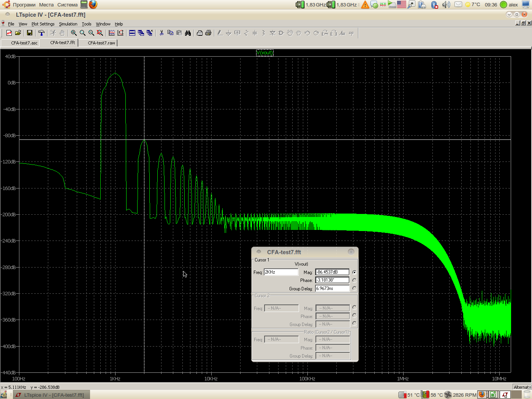Click the Place Ground icon
Viewport: 532px width, 399px height.
229,33
